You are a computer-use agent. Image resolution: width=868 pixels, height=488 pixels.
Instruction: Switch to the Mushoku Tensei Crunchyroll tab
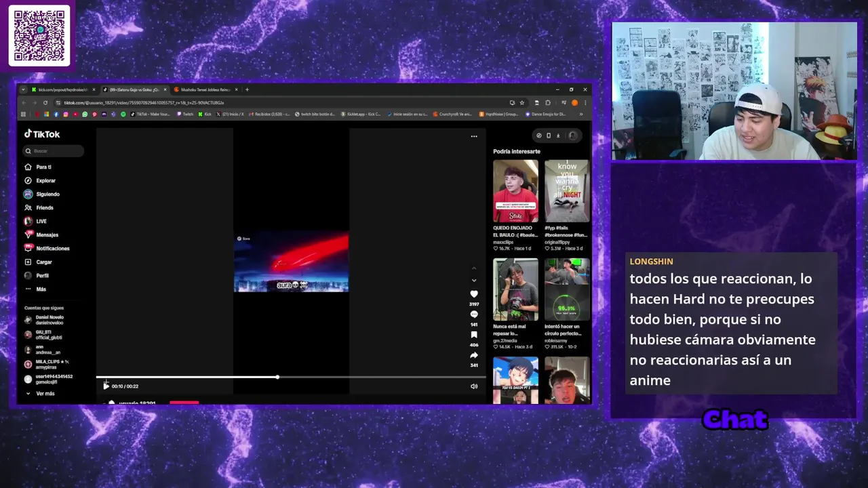point(204,89)
